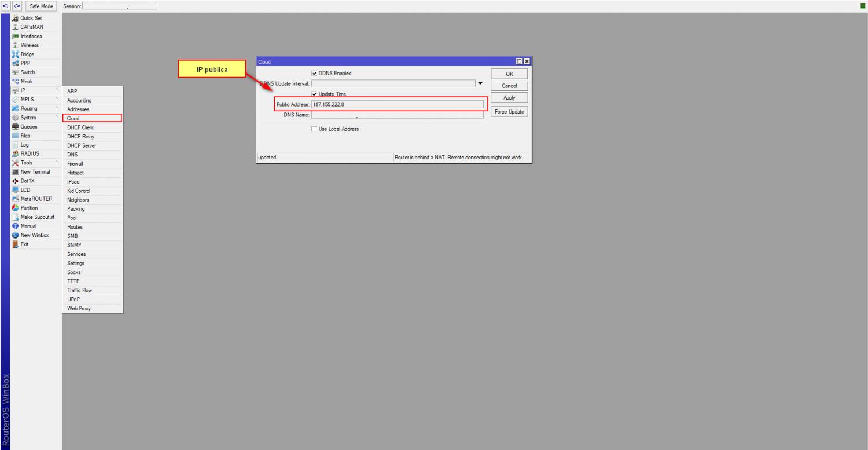Expand the MPLS submenu
Image resolution: width=868 pixels, height=450 pixels.
pos(57,100)
